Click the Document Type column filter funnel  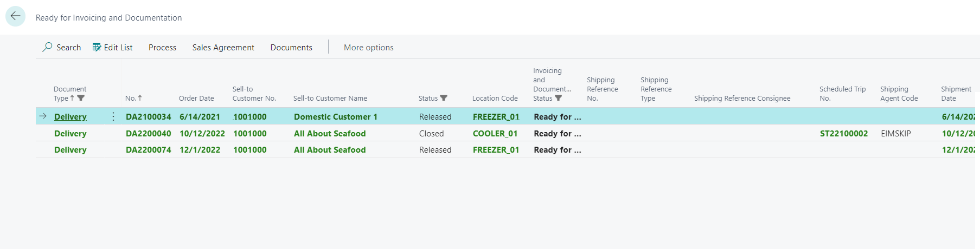tap(81, 98)
